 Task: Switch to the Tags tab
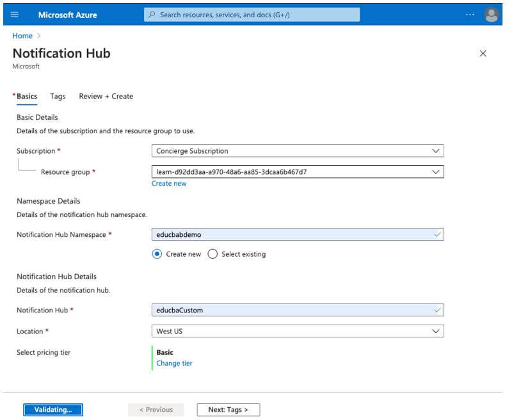click(58, 96)
